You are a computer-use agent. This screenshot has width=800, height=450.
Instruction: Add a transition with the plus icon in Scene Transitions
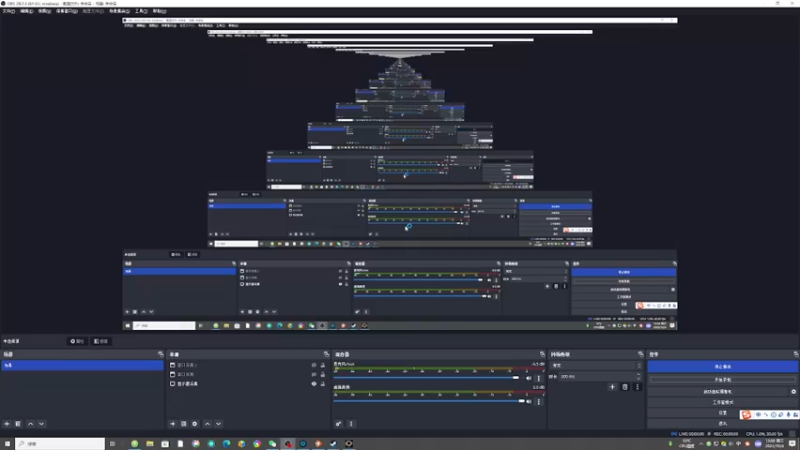click(x=612, y=387)
